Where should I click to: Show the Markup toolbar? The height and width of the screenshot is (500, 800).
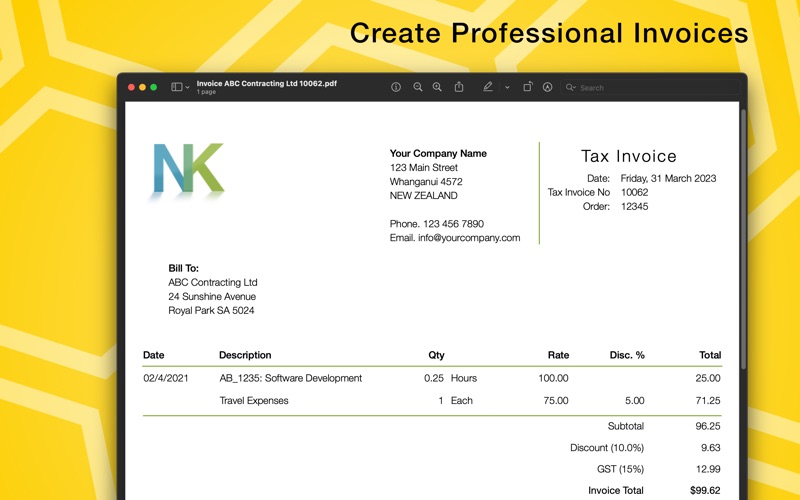pos(547,87)
